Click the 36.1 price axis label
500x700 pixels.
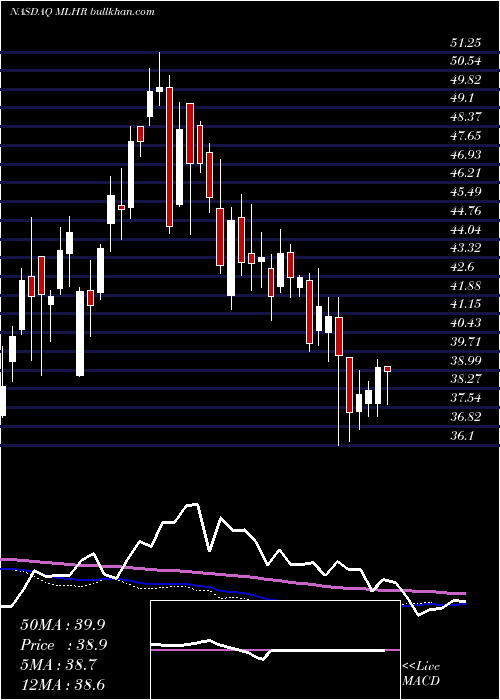462,435
